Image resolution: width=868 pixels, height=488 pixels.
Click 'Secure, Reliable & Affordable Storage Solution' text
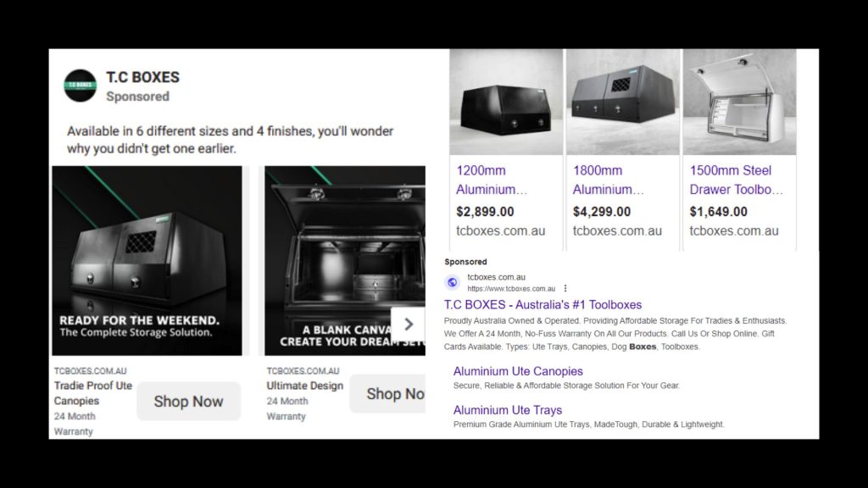click(x=566, y=385)
